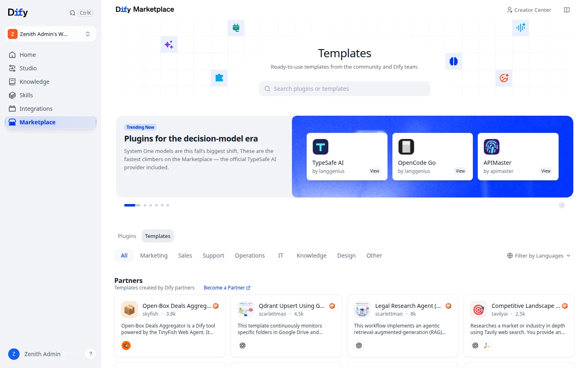588x368 pixels.
Task: Click the Become a Partner link
Action: 227,288
